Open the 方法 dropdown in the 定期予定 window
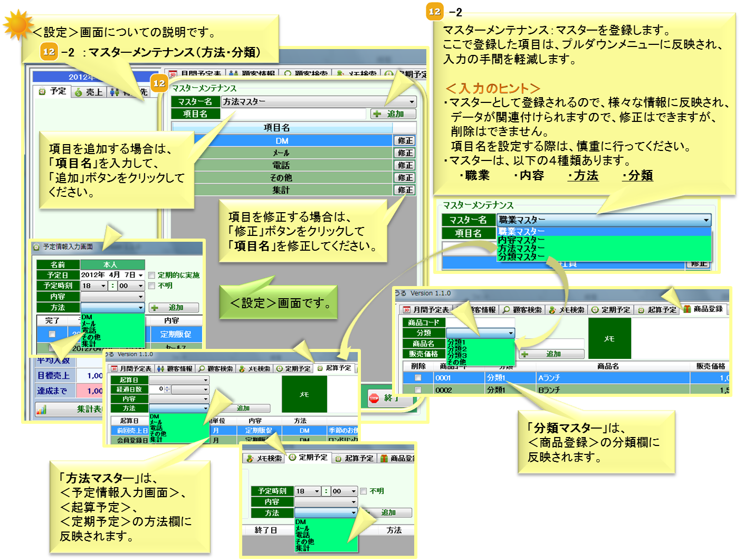Viewport: 744px width, 560px height. pos(326,513)
